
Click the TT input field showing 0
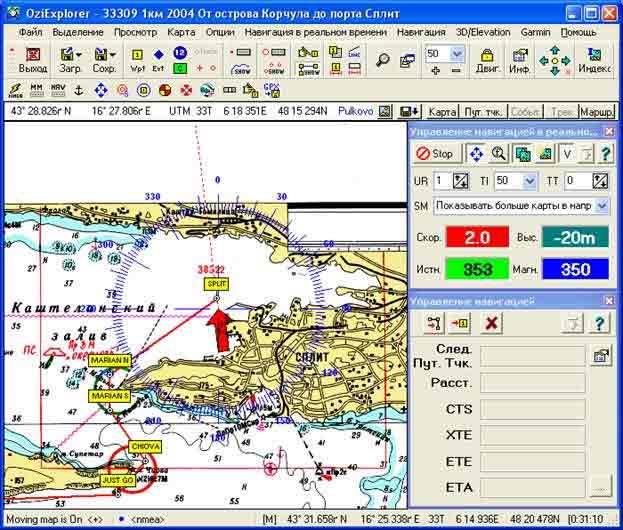click(578, 181)
